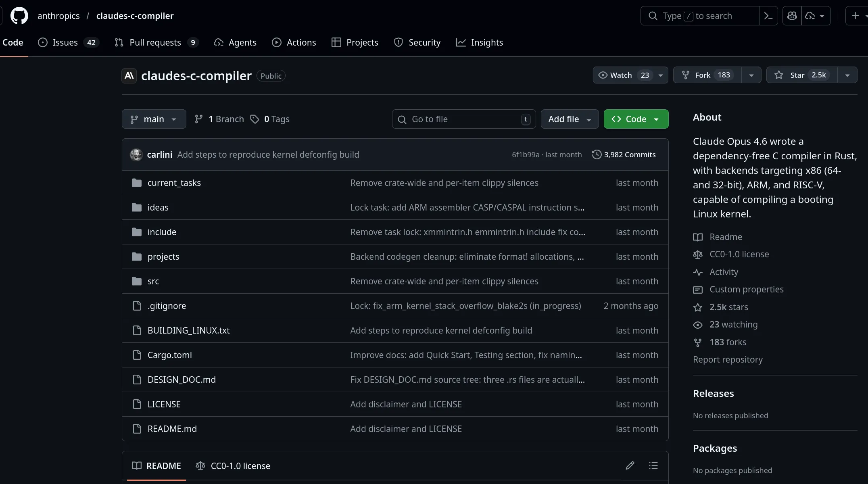868x484 pixels.
Task: Open the Insights tab
Action: coord(480,42)
